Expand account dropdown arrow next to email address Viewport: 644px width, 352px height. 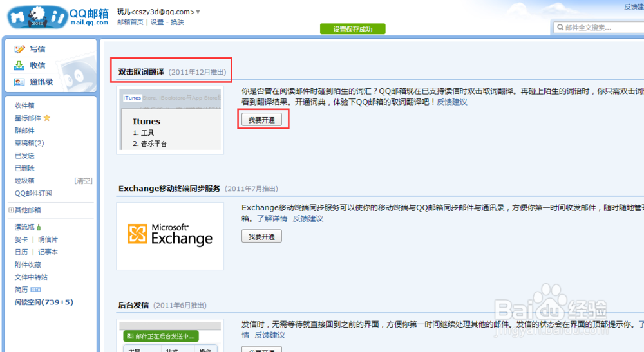(x=198, y=12)
